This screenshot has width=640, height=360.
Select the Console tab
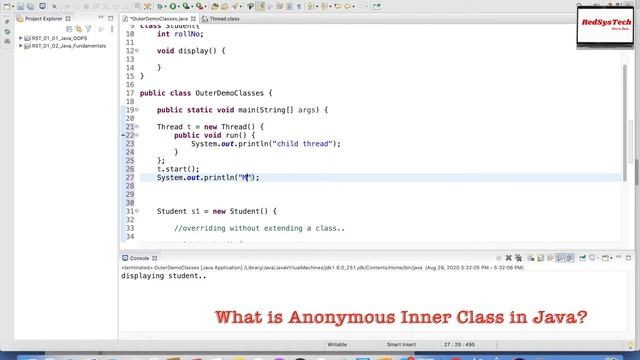pyautogui.click(x=139, y=258)
